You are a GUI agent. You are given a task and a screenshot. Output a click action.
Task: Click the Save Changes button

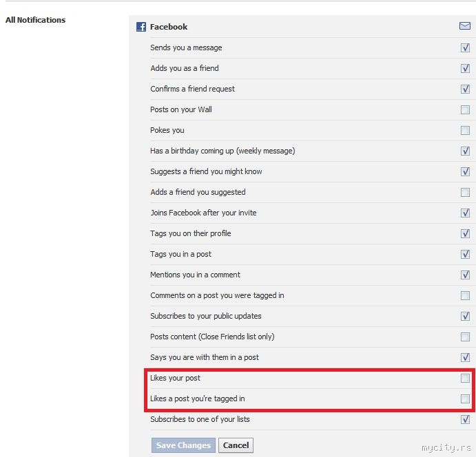[x=183, y=445]
